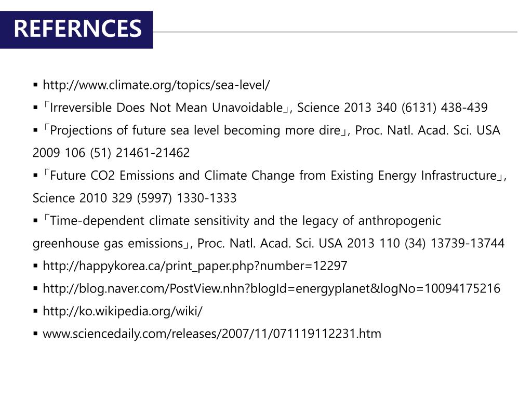This screenshot has width=532, height=399.
Task: Click 'Science 2010 329 (5997) 1330-1333' text
Action: [135, 198]
